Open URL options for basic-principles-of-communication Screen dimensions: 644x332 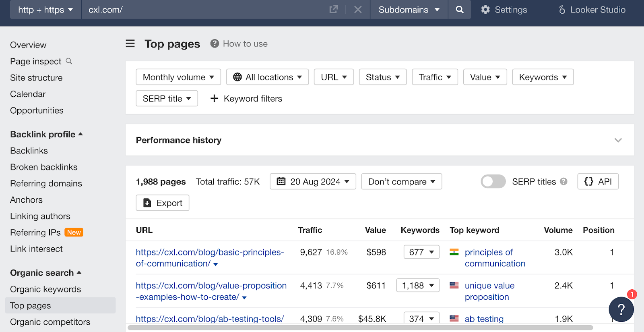pos(216,264)
